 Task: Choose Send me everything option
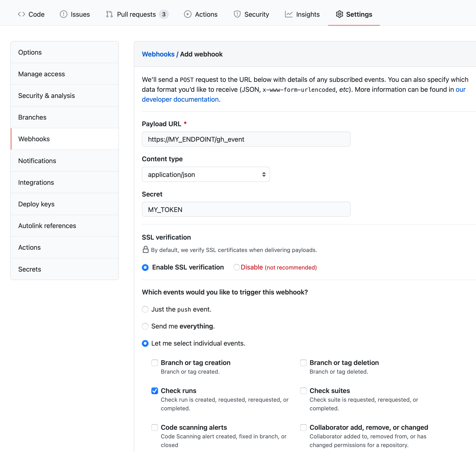(x=145, y=326)
